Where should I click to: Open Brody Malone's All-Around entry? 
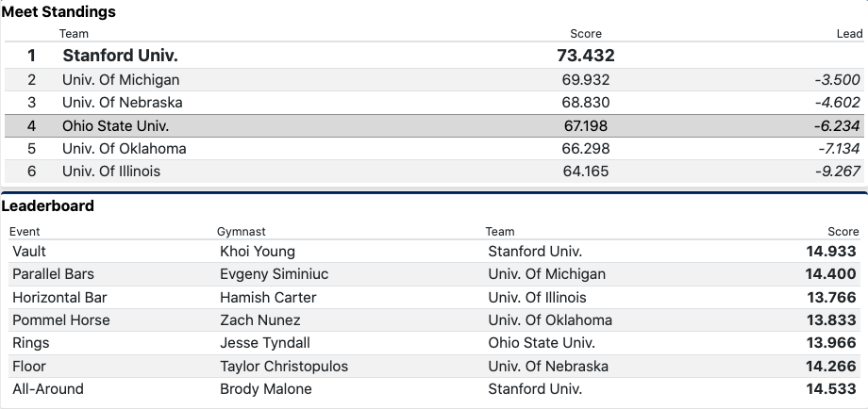pos(263,389)
